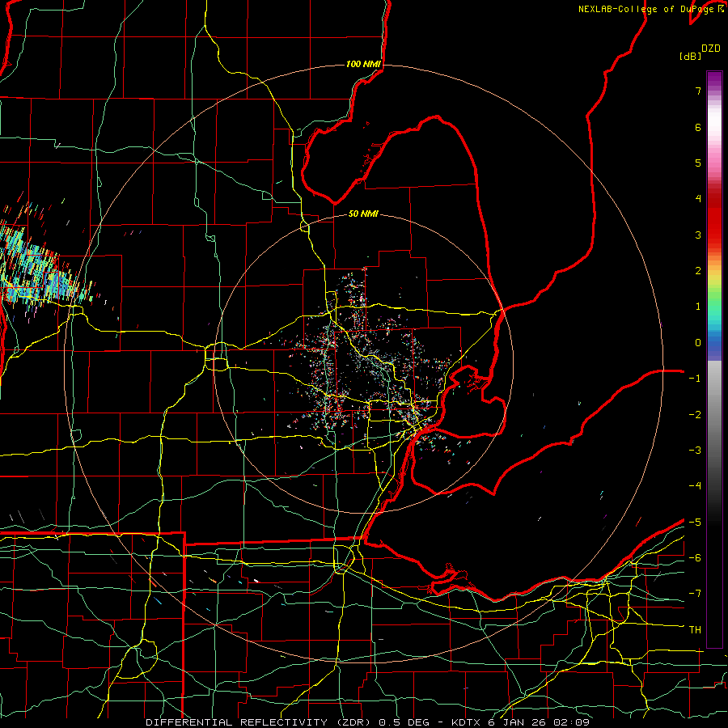Viewport: 728px width, 728px height.
Task: Click the -4 value on color scale
Action: coord(695,486)
